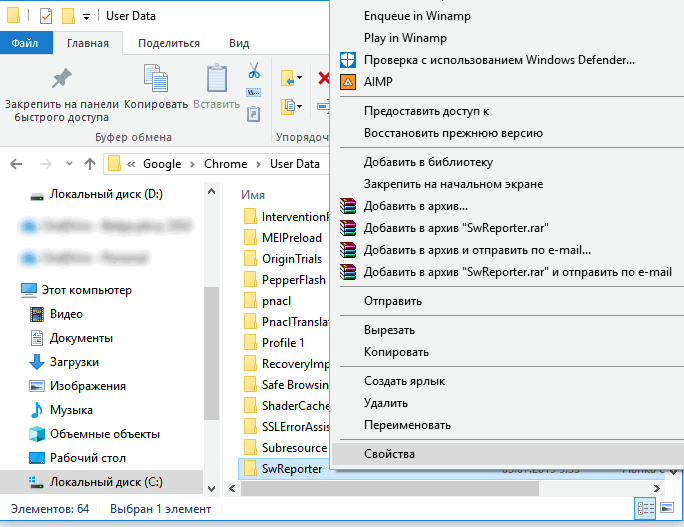684x527 pixels.
Task: Open Объемные объекты in navigation pane
Action: click(x=105, y=434)
